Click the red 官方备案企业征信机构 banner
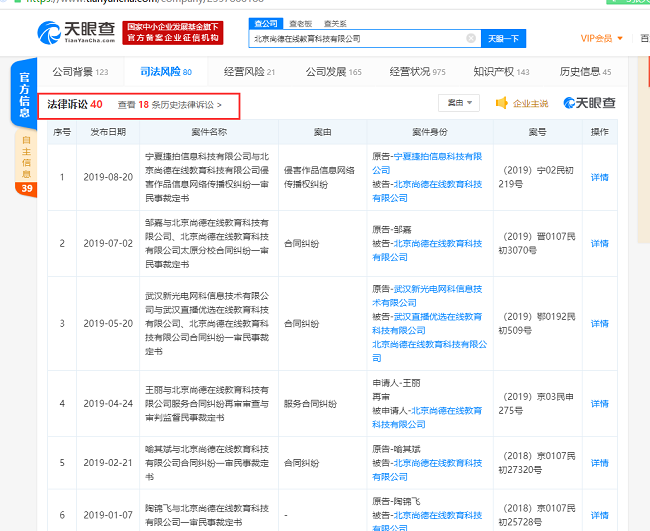Screen dimensions: 650x531 173,33
